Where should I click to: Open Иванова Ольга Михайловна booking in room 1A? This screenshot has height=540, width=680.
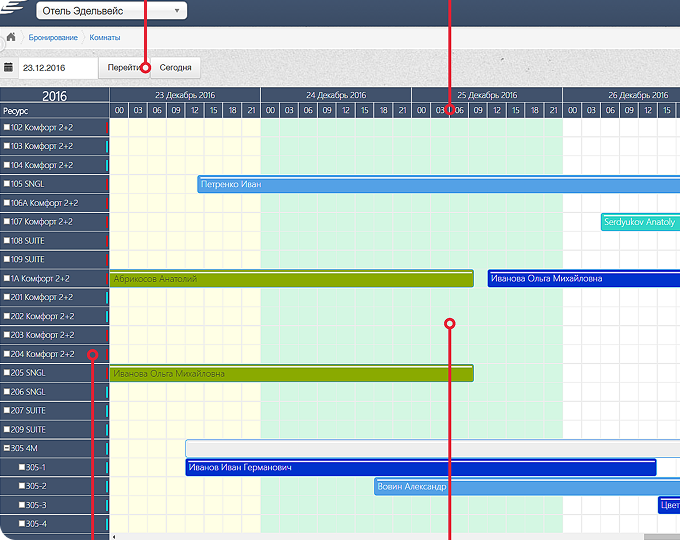coord(584,278)
